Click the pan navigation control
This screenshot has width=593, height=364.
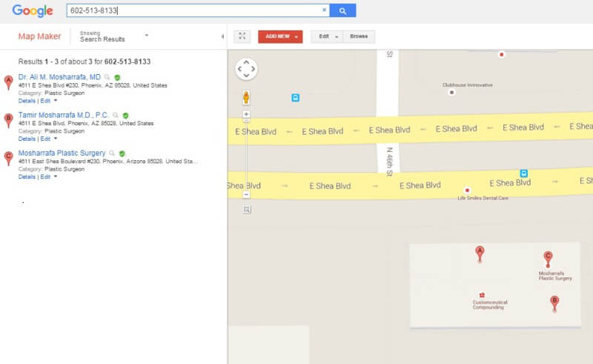246,69
